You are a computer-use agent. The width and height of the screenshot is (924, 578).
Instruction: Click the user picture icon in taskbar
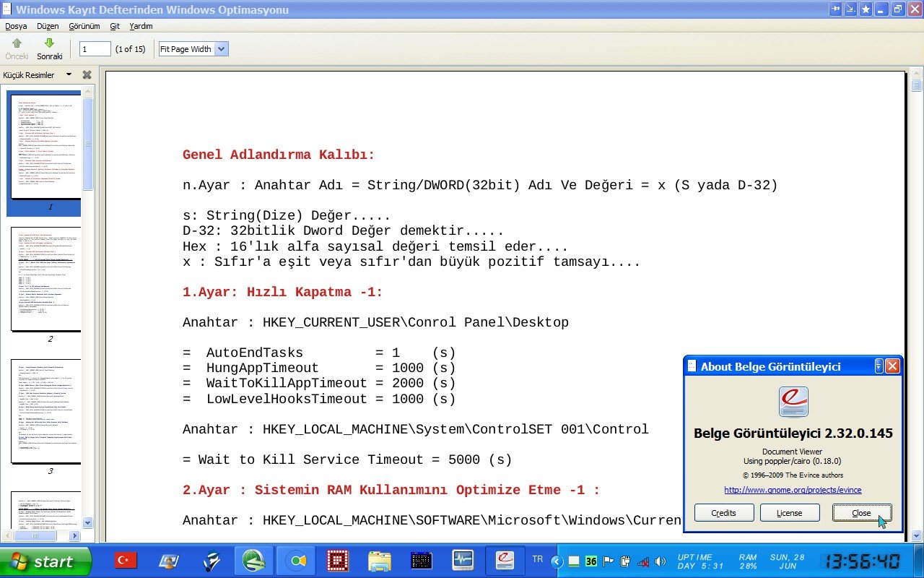[x=170, y=561]
